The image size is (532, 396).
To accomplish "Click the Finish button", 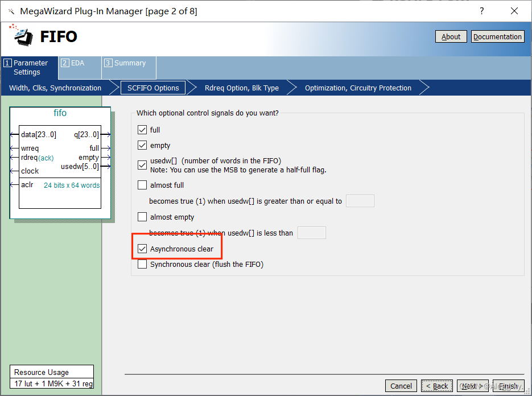I will pyautogui.click(x=508, y=386).
